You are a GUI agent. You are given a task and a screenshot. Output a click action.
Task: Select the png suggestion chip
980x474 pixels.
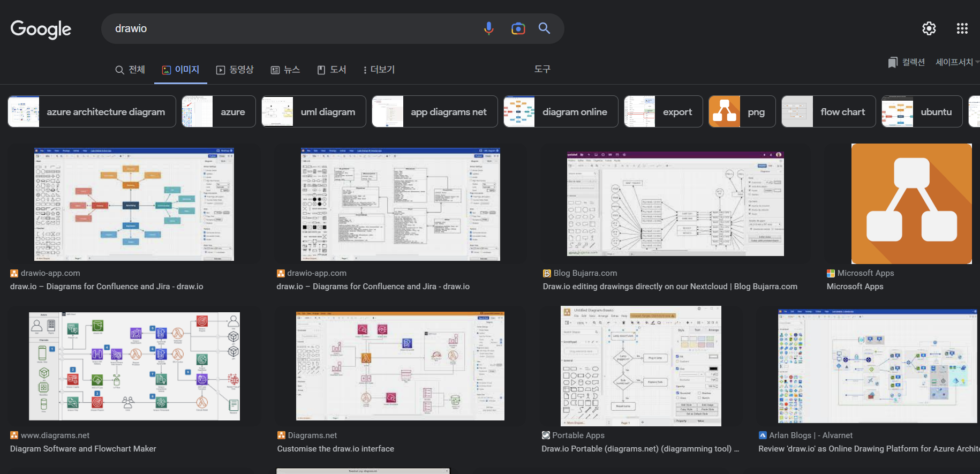click(742, 111)
